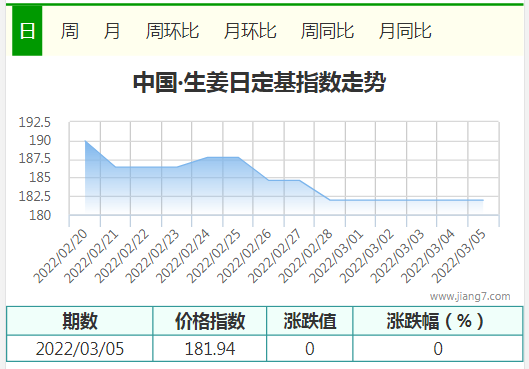Click the 2022/02/20 x-axis date label
The height and width of the screenshot is (369, 529).
tap(61, 256)
